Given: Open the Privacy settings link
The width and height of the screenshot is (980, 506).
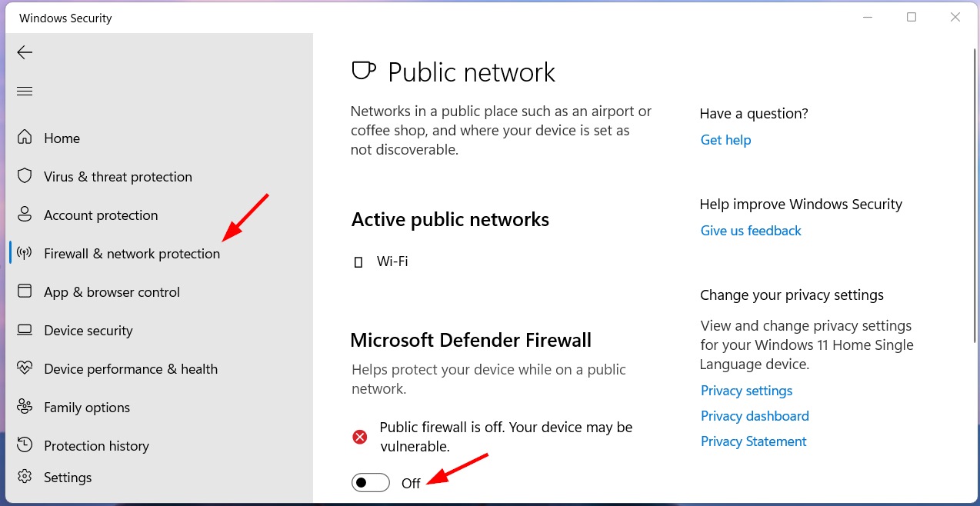Looking at the screenshot, I should (746, 391).
